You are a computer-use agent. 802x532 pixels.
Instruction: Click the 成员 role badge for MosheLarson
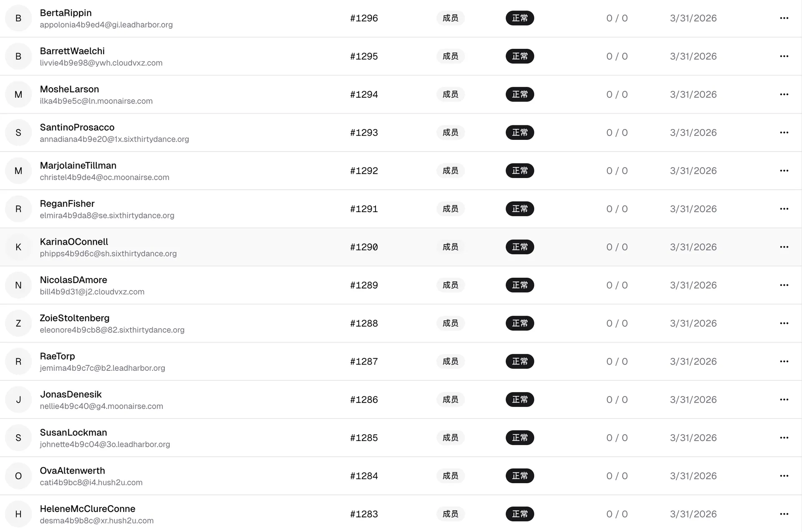click(x=450, y=94)
